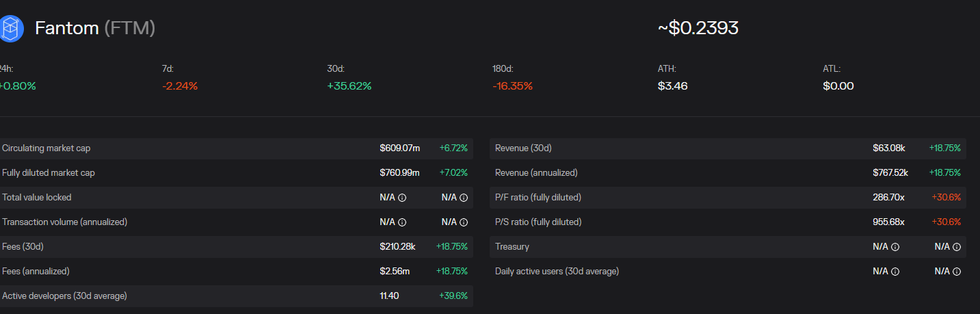Click the Total value locked label
Image resolution: width=980 pixels, height=314 pixels.
37,198
